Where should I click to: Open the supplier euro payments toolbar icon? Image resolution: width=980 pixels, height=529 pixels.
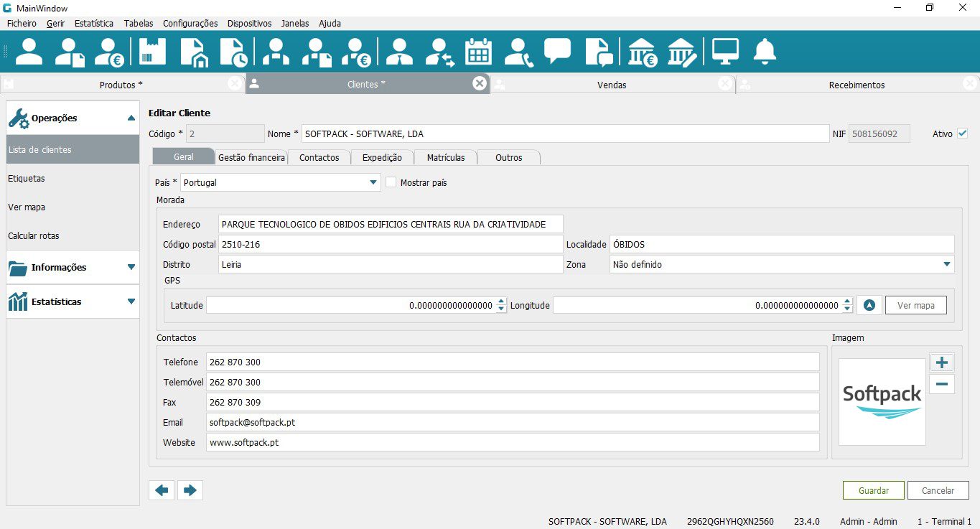[x=357, y=52]
